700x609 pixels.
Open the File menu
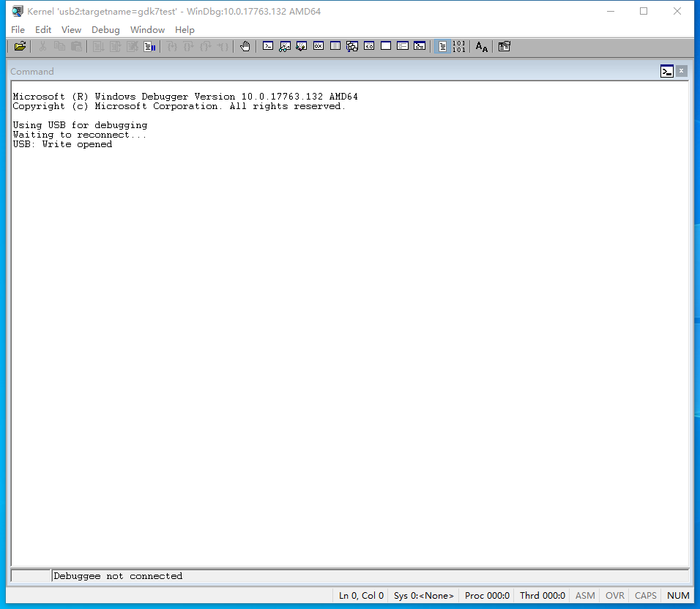[18, 30]
